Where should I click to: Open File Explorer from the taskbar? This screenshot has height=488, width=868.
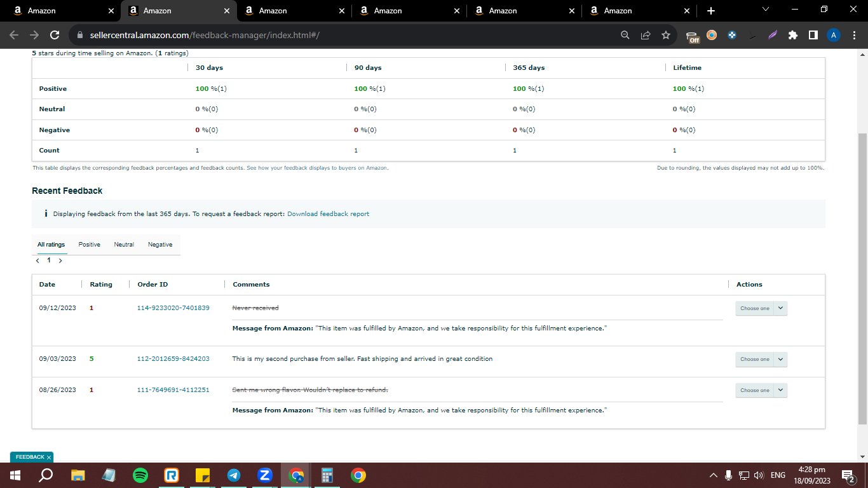[78, 475]
